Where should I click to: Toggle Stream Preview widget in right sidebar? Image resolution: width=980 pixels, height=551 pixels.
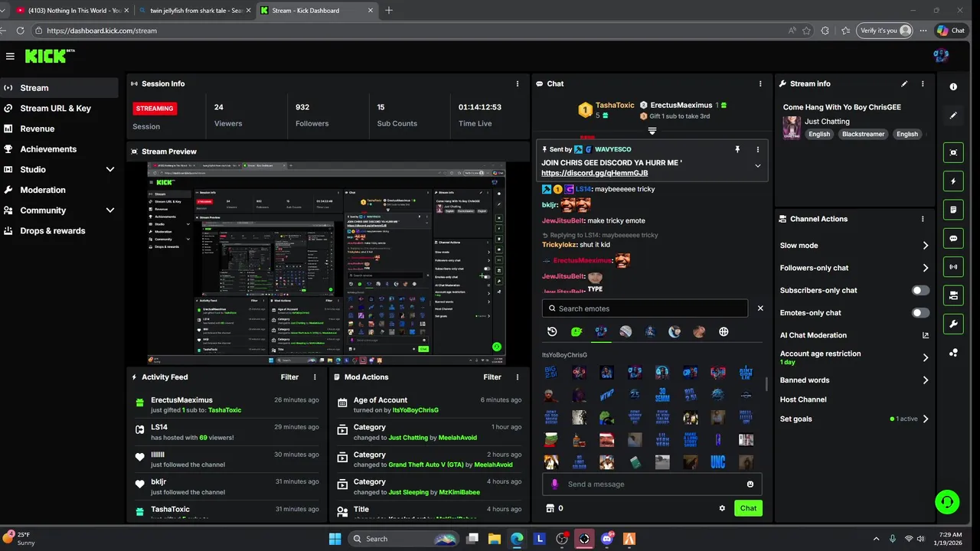[953, 153]
